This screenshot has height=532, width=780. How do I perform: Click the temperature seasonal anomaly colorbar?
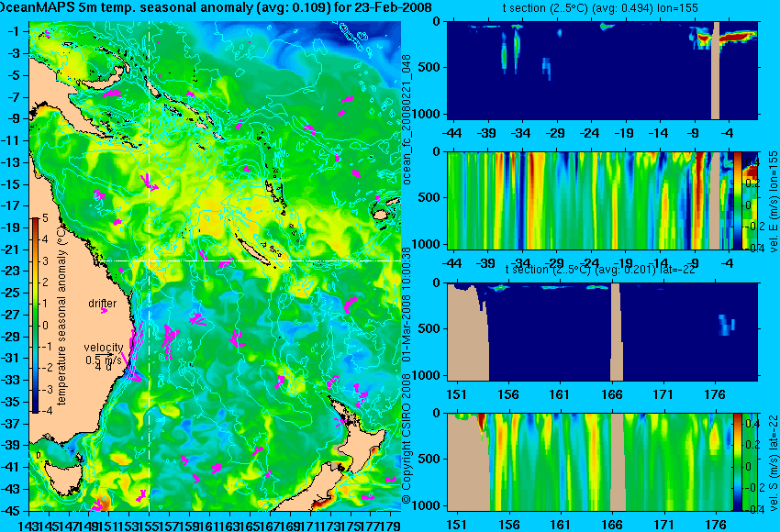36,316
